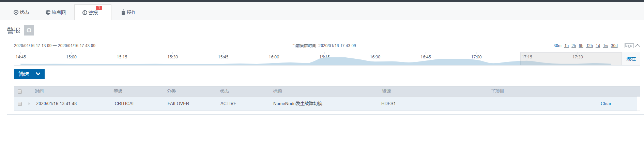Click the status icon on 状态 tab
Image resolution: width=644 pixels, height=141 pixels.
click(x=16, y=12)
